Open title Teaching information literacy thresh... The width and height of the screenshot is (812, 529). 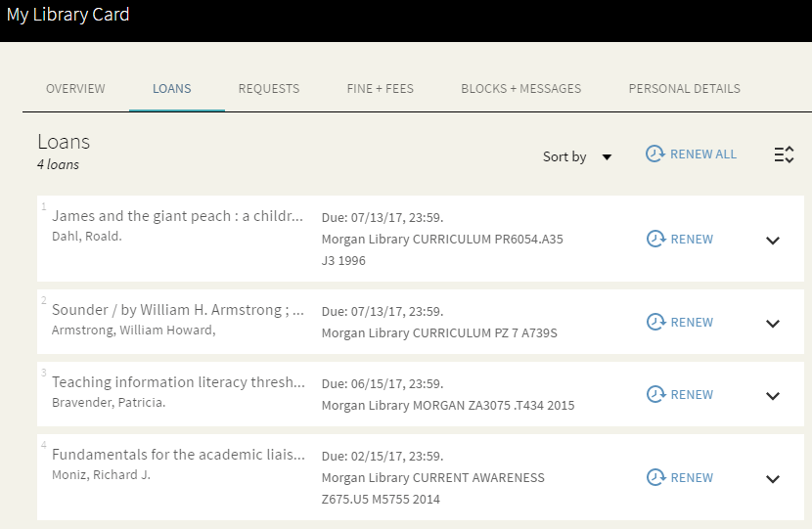178,382
